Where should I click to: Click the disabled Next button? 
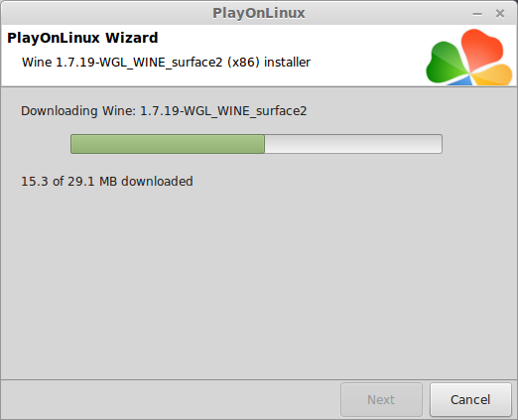click(381, 399)
